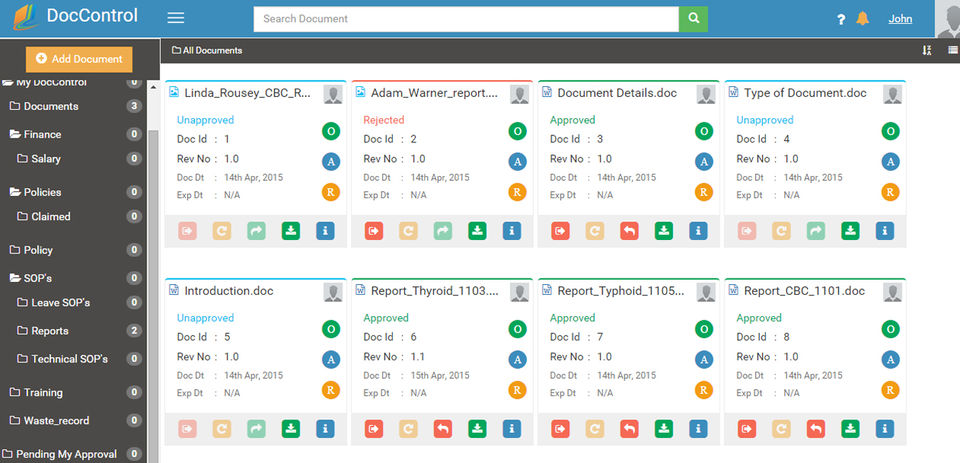Focus the Search Document field
Screen dimensions: 960x463
tap(466, 19)
